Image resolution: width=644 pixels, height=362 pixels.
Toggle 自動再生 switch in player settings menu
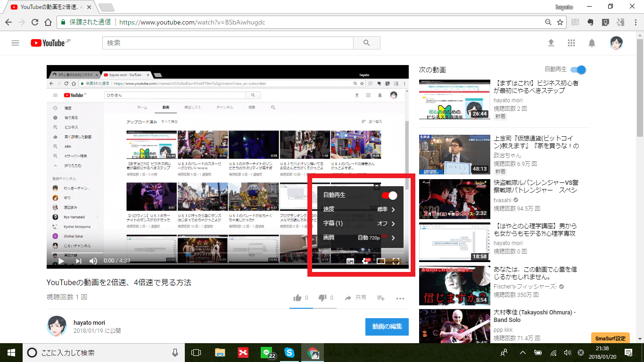point(389,195)
